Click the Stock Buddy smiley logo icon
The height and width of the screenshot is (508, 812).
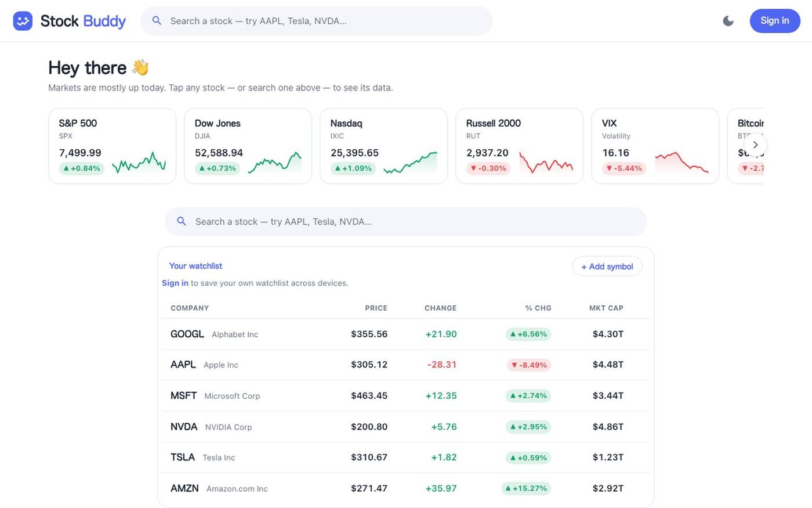tap(23, 21)
